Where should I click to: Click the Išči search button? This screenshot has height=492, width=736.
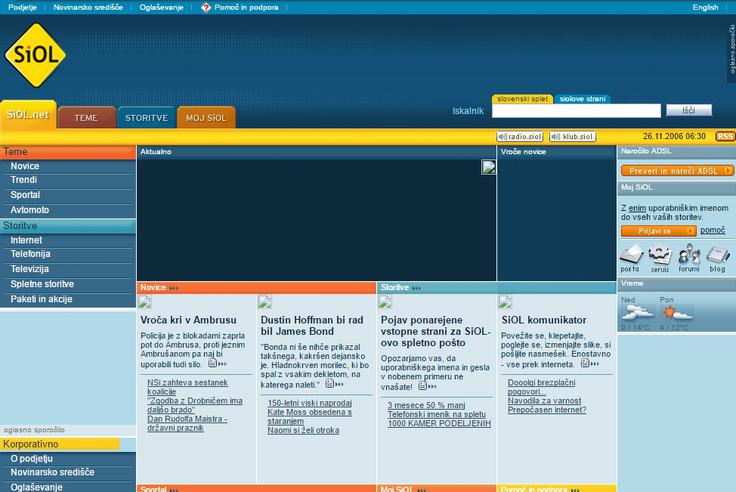(x=689, y=110)
